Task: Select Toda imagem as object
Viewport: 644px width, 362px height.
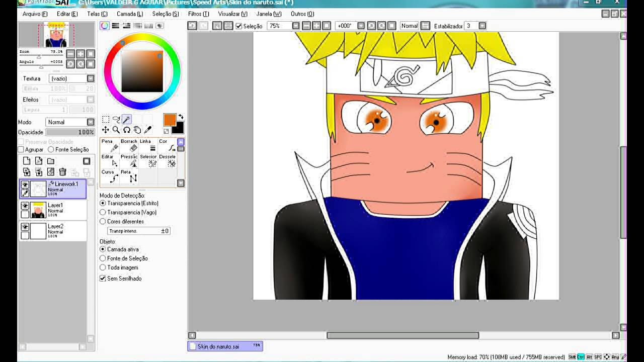Action: (x=103, y=267)
